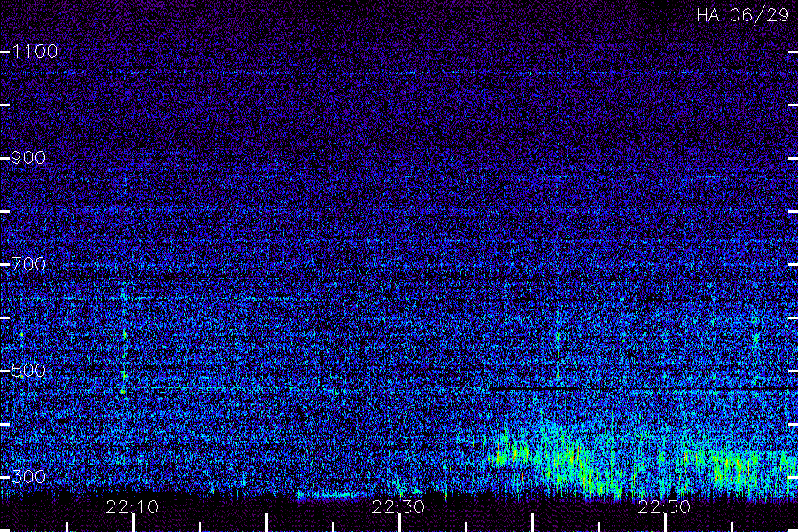Click the 300 frequency axis label

pyautogui.click(x=28, y=477)
